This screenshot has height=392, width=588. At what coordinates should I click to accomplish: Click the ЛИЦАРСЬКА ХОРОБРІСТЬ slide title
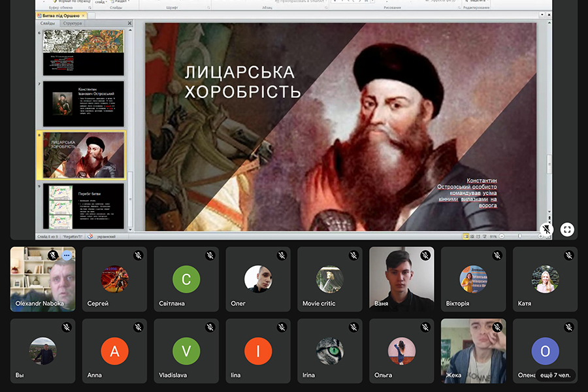[x=242, y=82]
